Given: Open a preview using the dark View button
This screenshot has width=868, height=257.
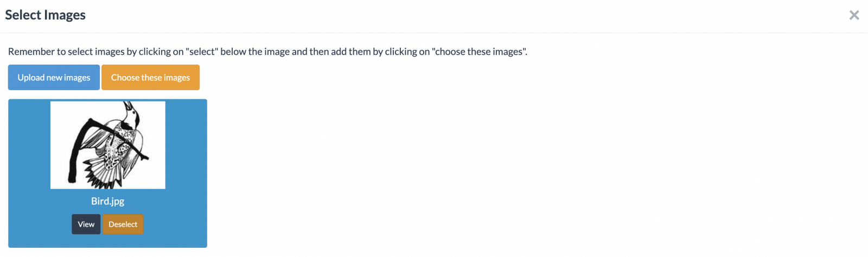Looking at the screenshot, I should (86, 224).
